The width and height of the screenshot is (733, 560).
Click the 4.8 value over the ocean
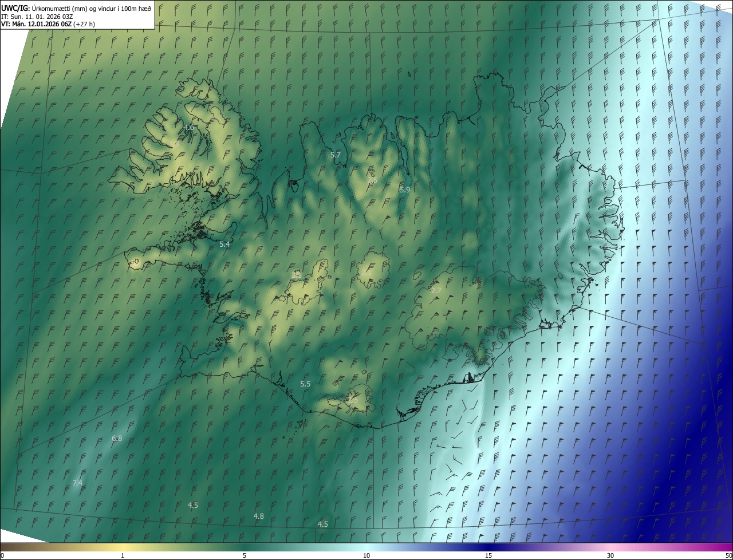259,516
